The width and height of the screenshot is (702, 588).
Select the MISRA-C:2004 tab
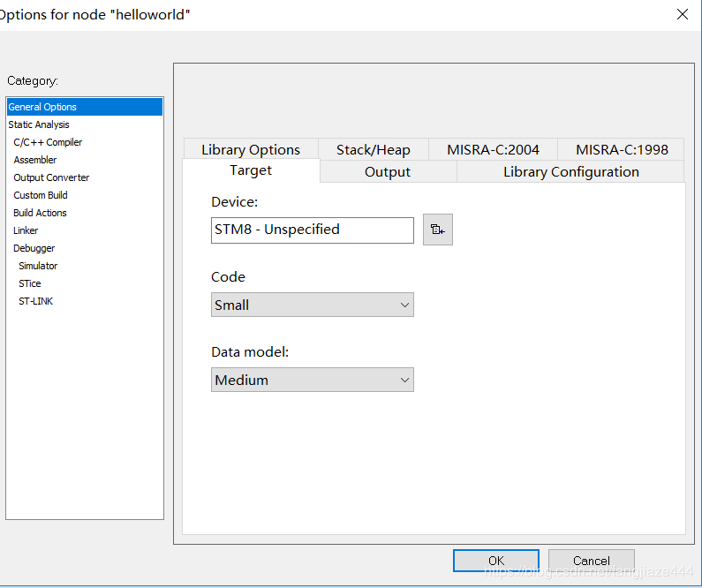click(x=493, y=149)
